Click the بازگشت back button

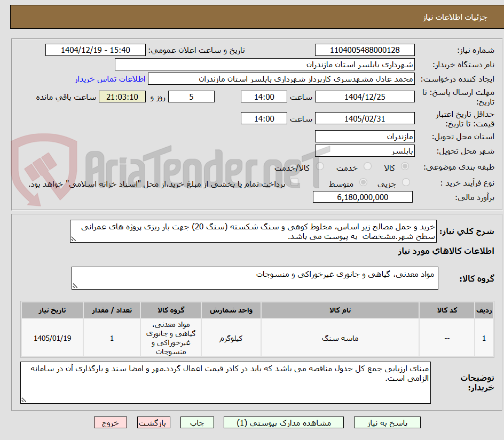[x=154, y=422]
